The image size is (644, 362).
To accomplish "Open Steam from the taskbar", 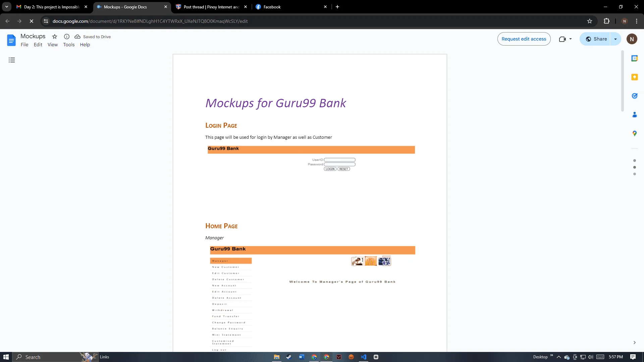I will tap(289, 357).
